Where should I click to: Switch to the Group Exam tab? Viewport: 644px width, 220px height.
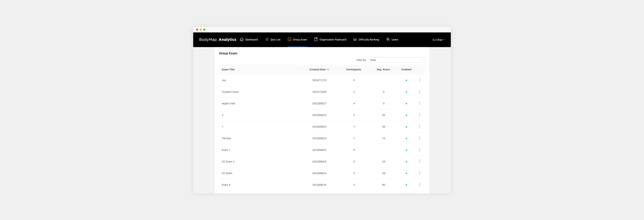pos(300,39)
